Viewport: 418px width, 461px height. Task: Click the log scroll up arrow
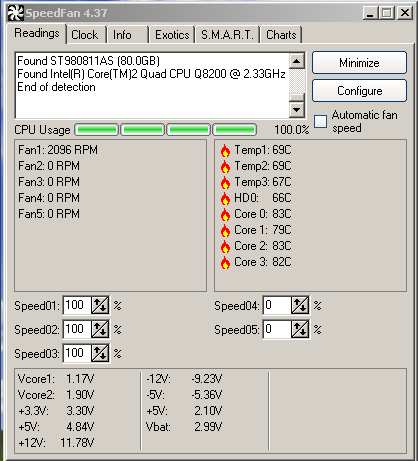tap(297, 61)
